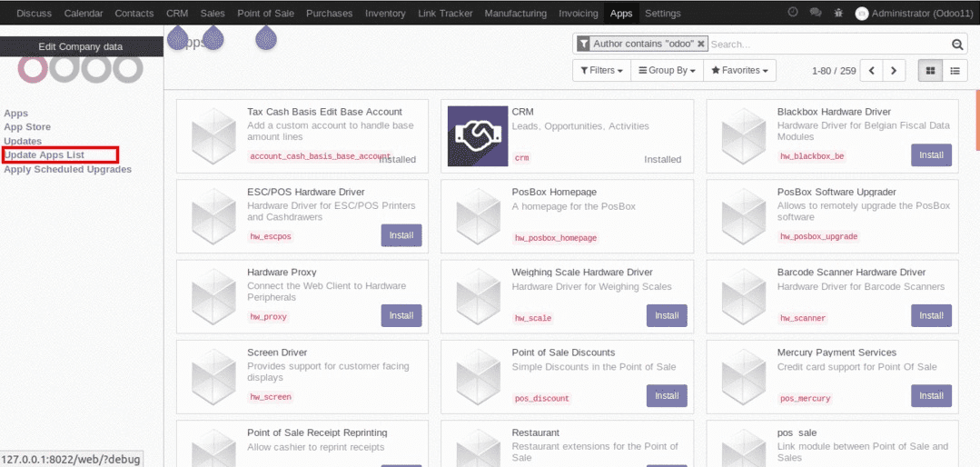The height and width of the screenshot is (467, 980).
Task: Install the Hardware Proxy module
Action: (401, 315)
